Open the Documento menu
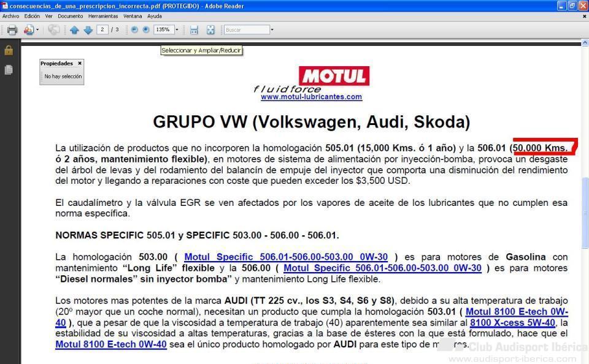The height and width of the screenshot is (364, 589). click(70, 16)
